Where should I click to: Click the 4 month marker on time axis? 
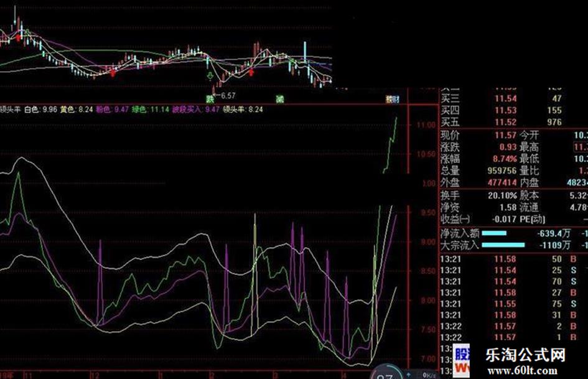pos(343,375)
